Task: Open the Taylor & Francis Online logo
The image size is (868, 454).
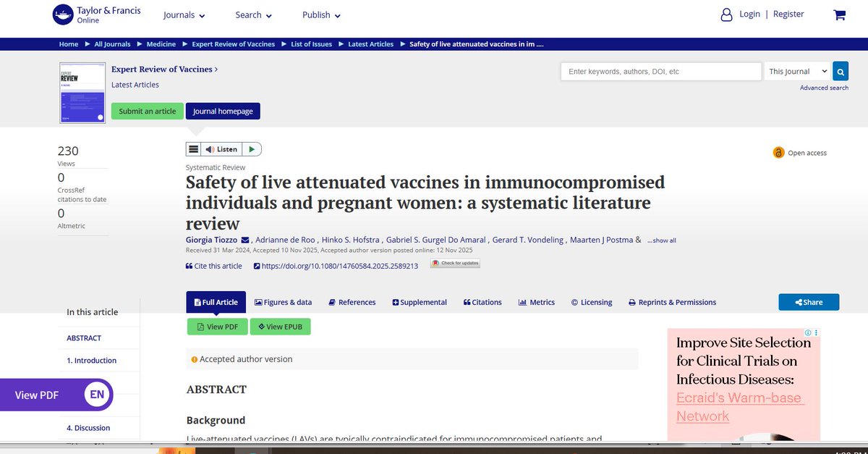Action: coord(96,15)
